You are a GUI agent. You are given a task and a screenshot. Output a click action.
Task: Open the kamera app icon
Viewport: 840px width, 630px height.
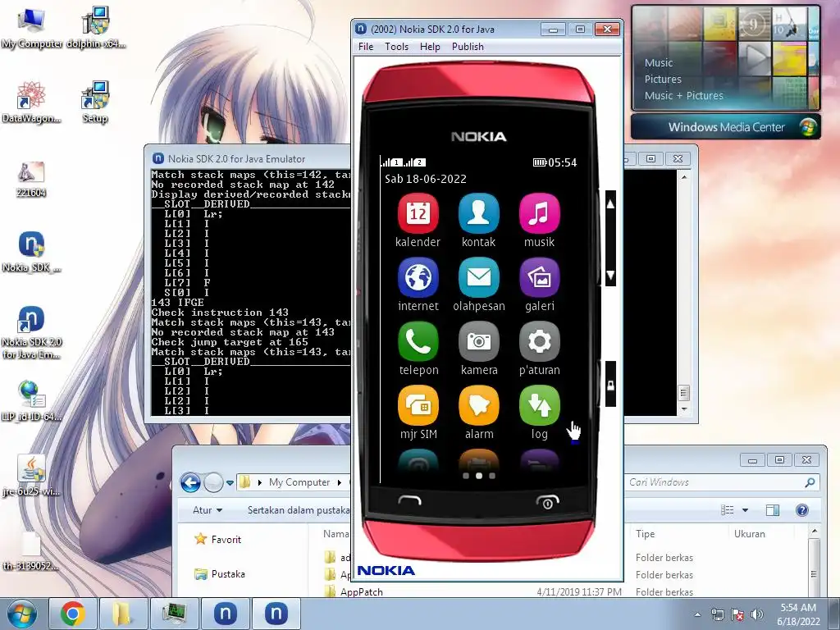point(478,341)
